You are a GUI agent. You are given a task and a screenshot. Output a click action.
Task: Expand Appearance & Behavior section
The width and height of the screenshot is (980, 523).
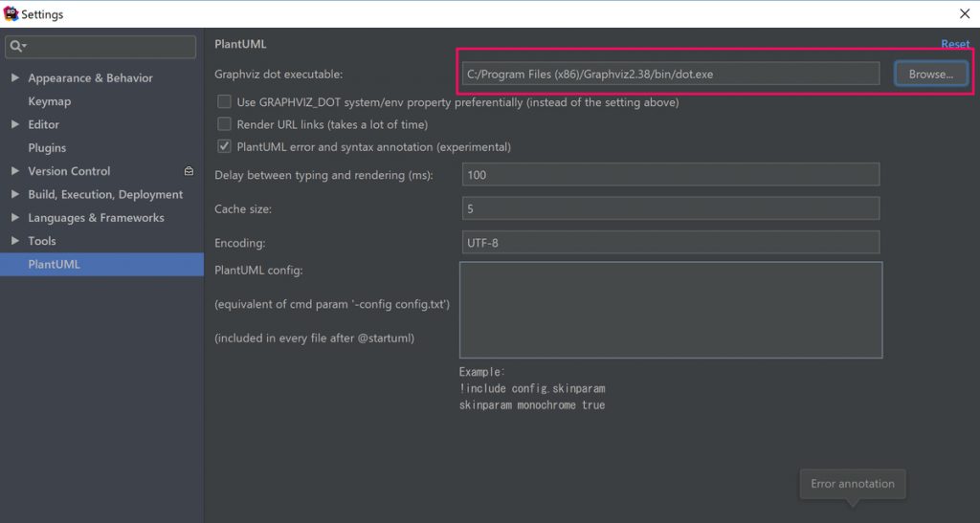(15, 77)
